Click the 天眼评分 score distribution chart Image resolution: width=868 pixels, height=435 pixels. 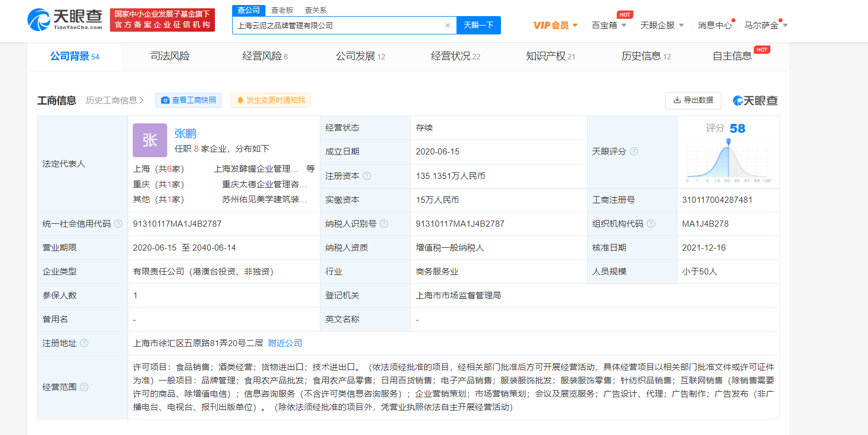(728, 161)
